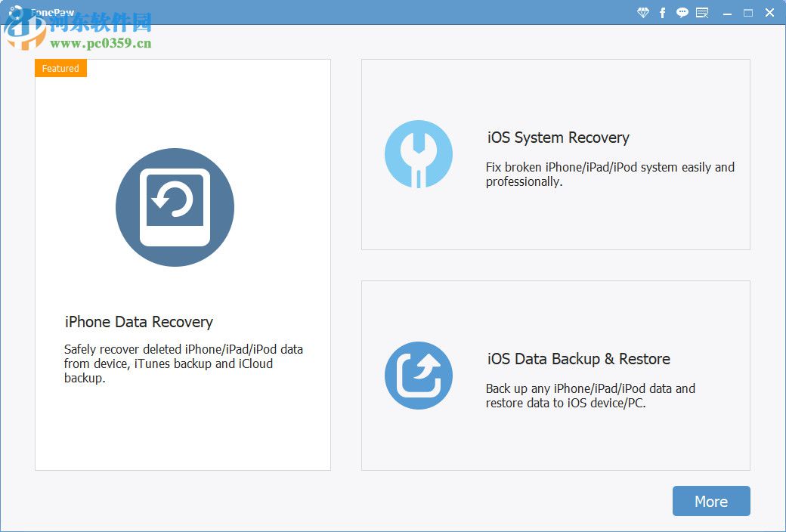Start iOS Data Backup & Restore
This screenshot has height=532, width=786.
[x=555, y=376]
